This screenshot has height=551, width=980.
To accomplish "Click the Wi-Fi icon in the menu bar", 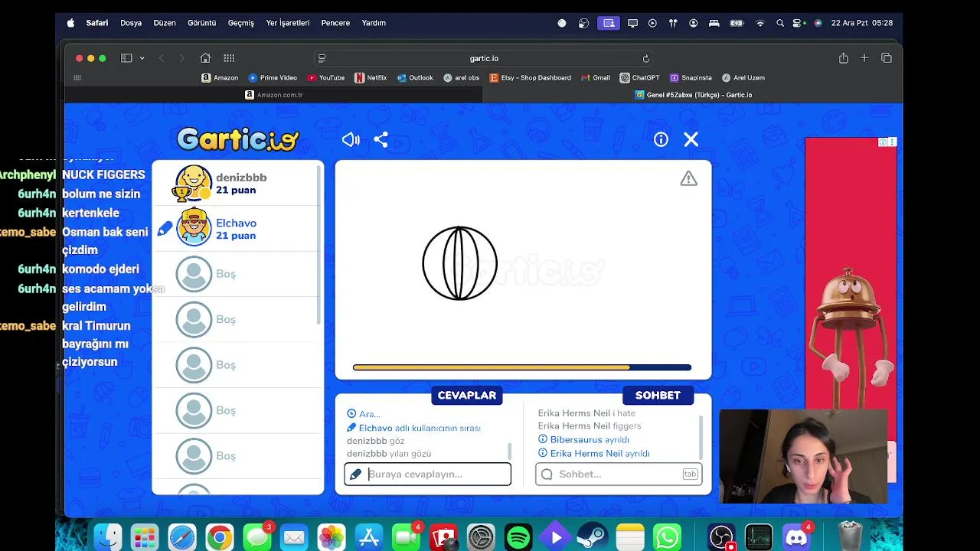I will (760, 23).
